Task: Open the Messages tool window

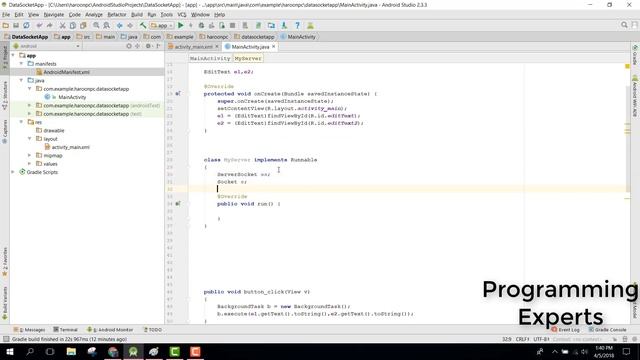Action: [29, 330]
